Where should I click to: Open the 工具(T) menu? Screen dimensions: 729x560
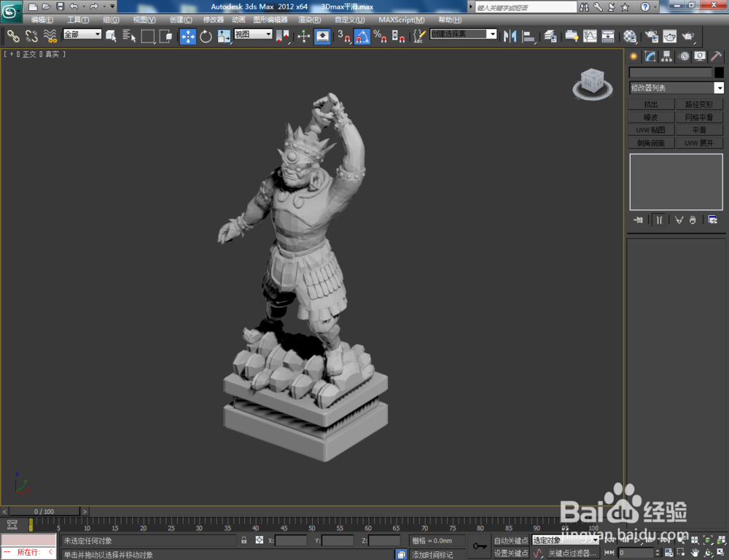[x=78, y=20]
